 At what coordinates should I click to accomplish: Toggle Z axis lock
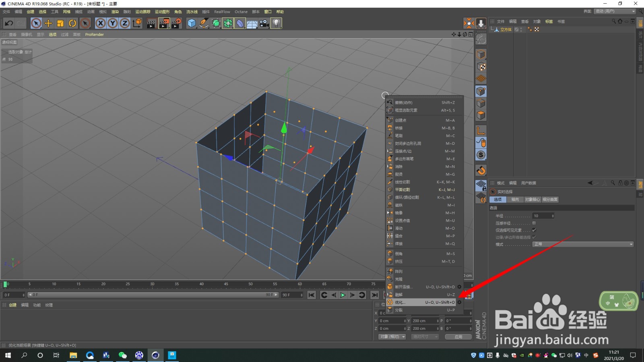[125, 23]
